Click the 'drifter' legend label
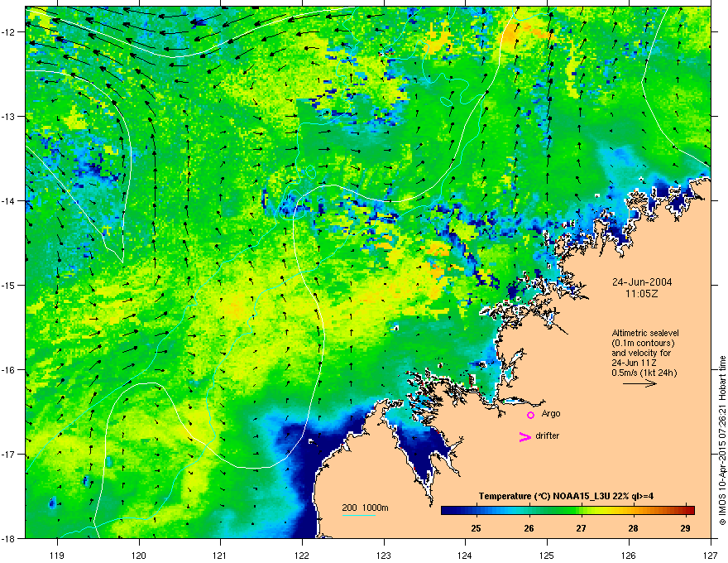This screenshot has width=728, height=563. click(x=548, y=435)
